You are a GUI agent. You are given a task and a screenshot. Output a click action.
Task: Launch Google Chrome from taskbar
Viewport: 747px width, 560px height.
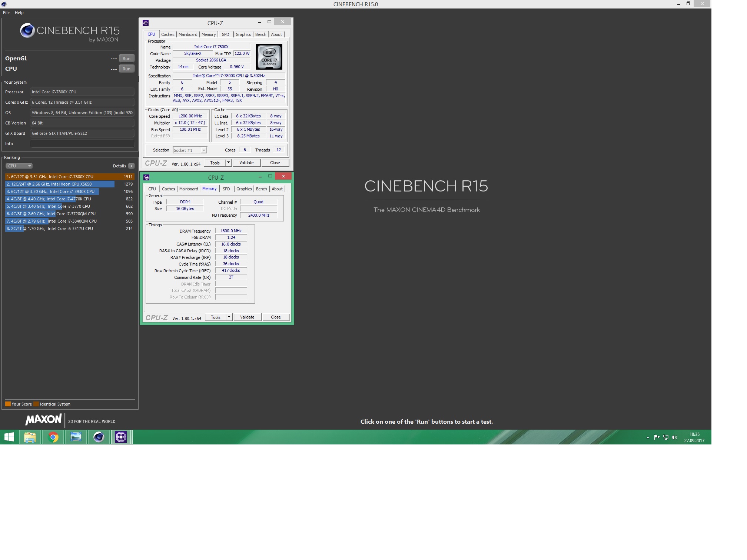coord(53,437)
